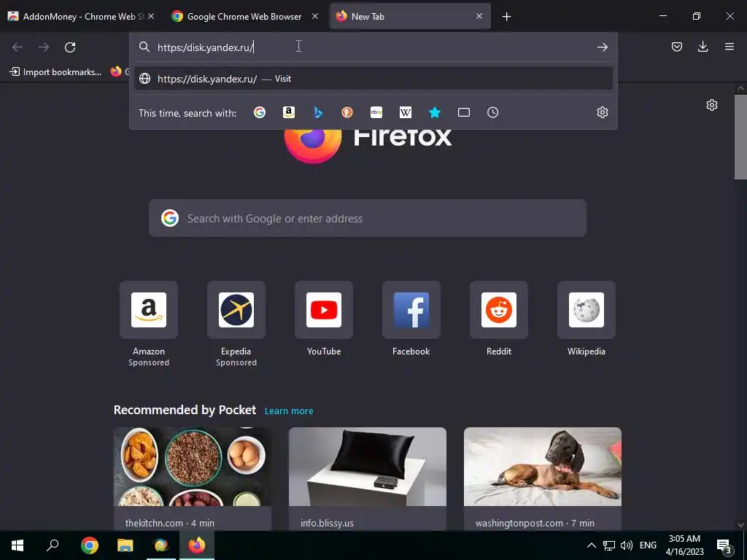Reload the current page
This screenshot has height=560, width=747.
tap(70, 47)
